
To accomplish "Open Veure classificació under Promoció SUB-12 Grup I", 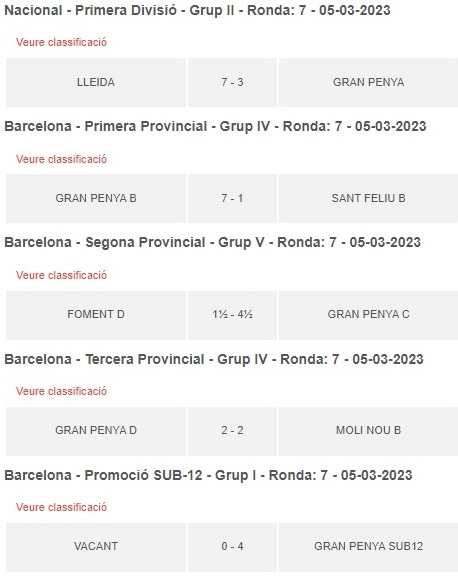I will click(61, 507).
